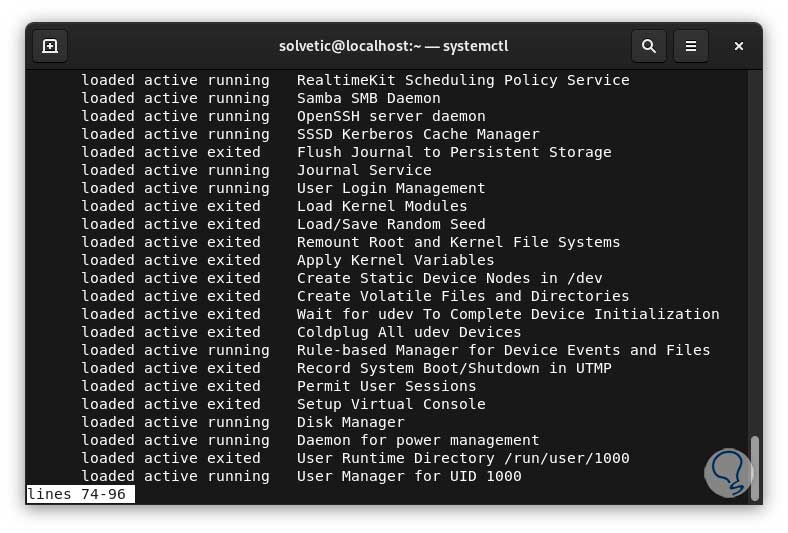788x533 pixels.
Task: Click the Coldplug All udev Devices line
Action: [409, 332]
